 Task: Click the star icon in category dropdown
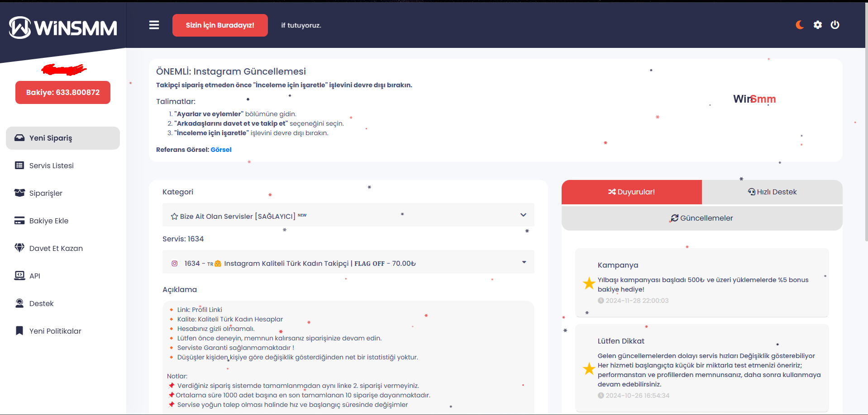click(x=174, y=217)
